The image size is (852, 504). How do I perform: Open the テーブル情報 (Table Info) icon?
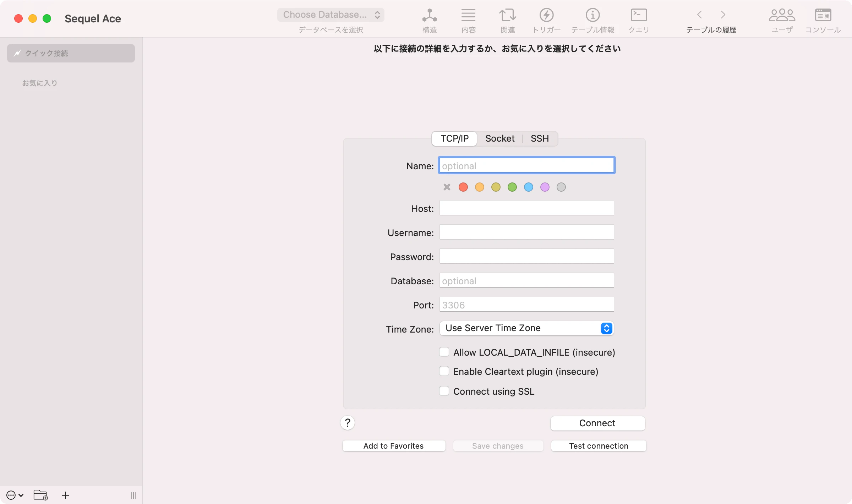click(593, 15)
